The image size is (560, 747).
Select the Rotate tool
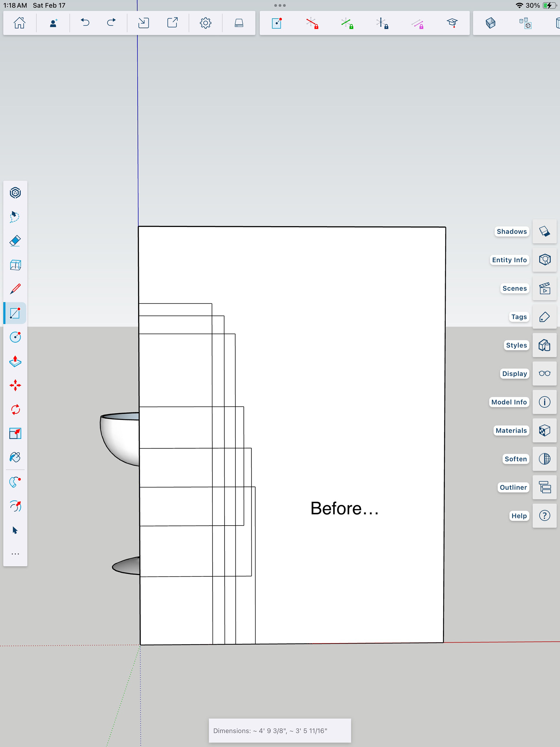[15, 410]
